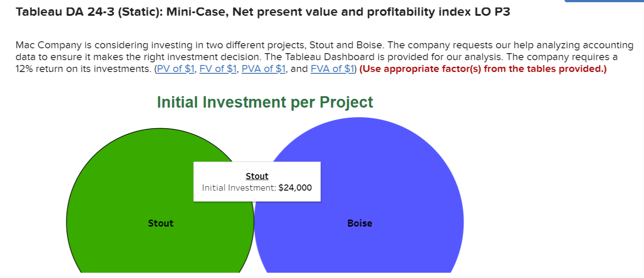Open the PV of $1 table link
The height and width of the screenshot is (278, 644).
click(175, 69)
